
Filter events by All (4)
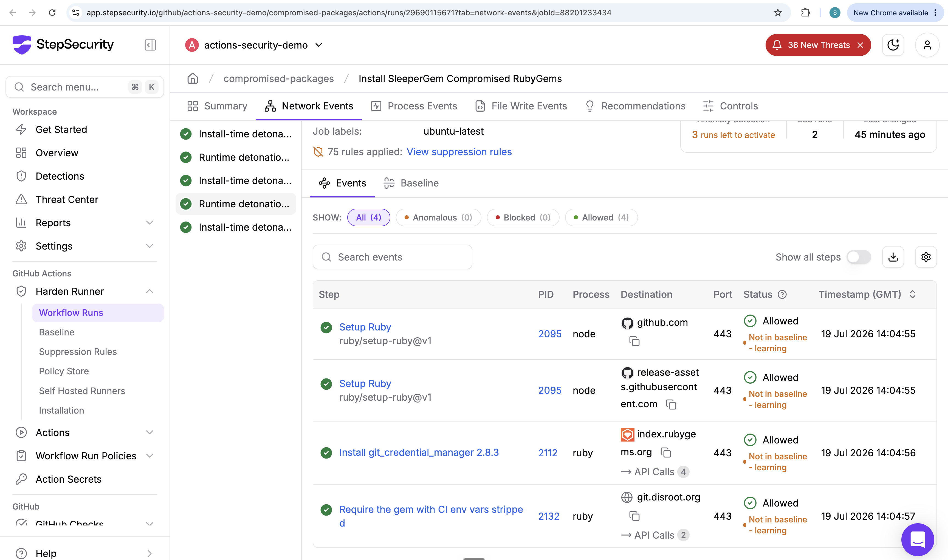click(368, 217)
